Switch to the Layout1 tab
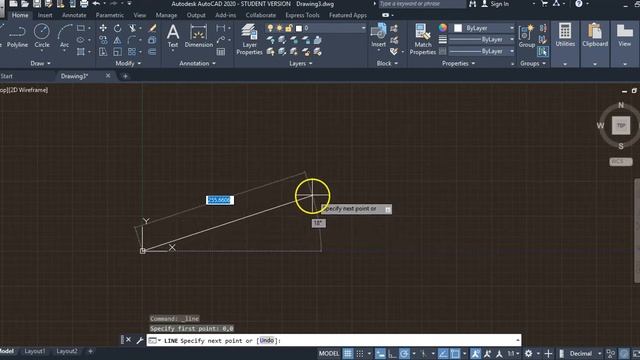 (35, 351)
